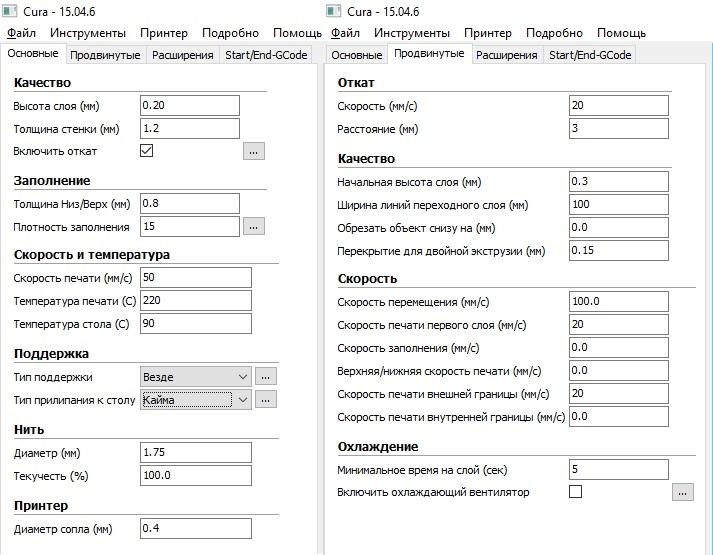Open support type ellipsis settings button
Screen dimensions: 713x555
point(265,376)
